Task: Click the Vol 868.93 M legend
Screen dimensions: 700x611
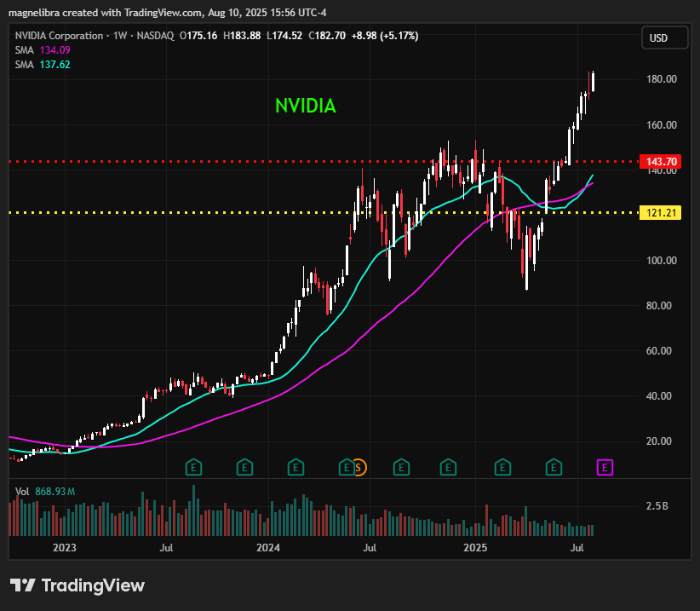Action: pyautogui.click(x=44, y=492)
